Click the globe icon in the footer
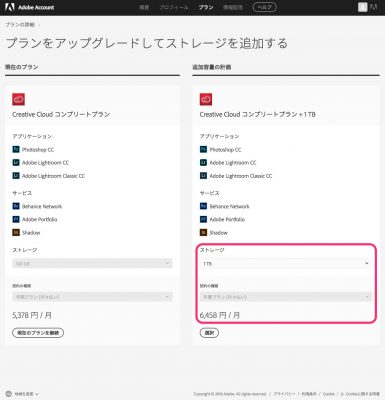The width and height of the screenshot is (385, 400). tap(9, 394)
